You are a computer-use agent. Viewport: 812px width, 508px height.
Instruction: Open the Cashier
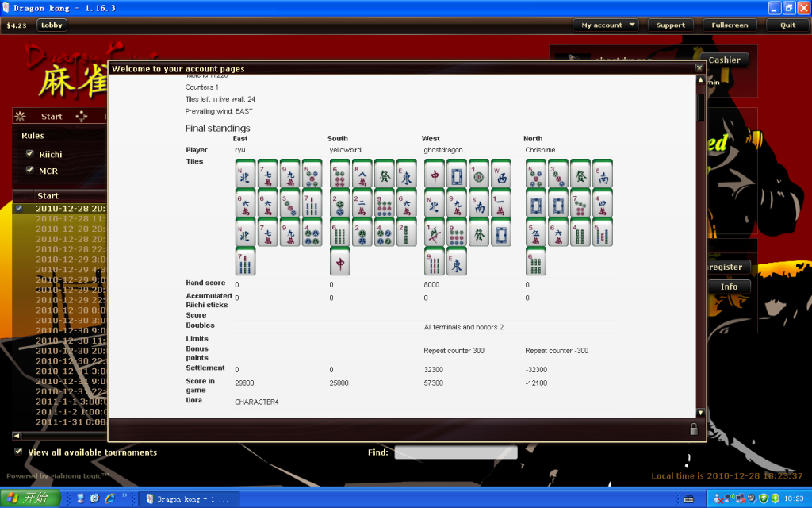(725, 60)
